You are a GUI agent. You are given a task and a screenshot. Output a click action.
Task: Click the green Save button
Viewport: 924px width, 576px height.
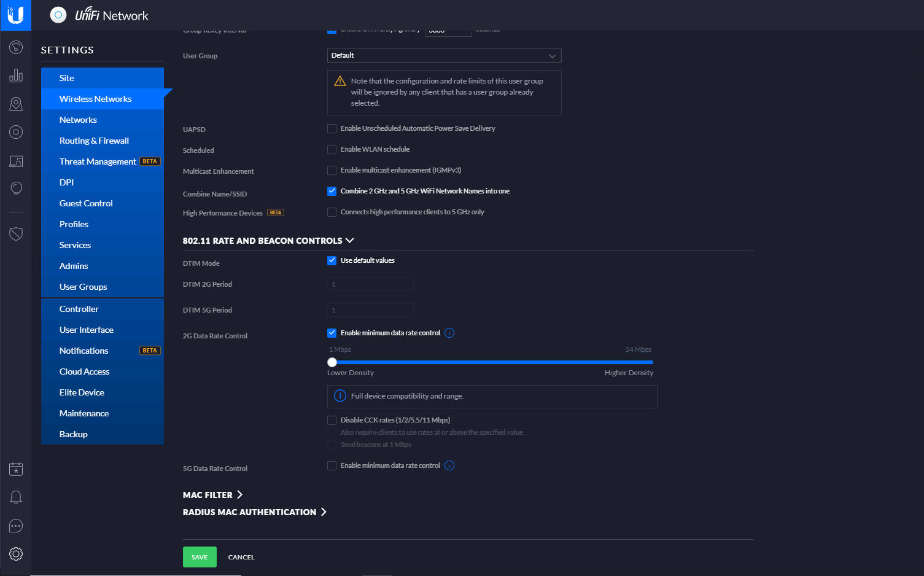pyautogui.click(x=200, y=557)
